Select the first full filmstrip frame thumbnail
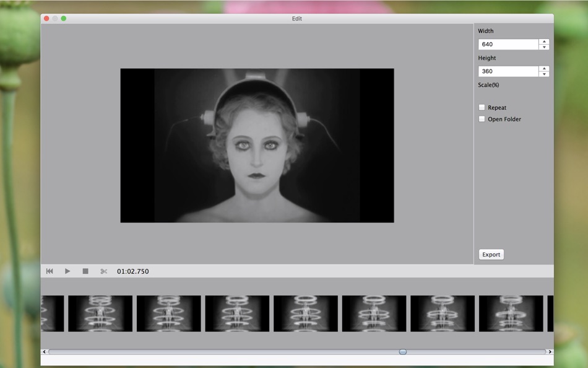Viewport: 588px width, 368px height. coord(100,313)
